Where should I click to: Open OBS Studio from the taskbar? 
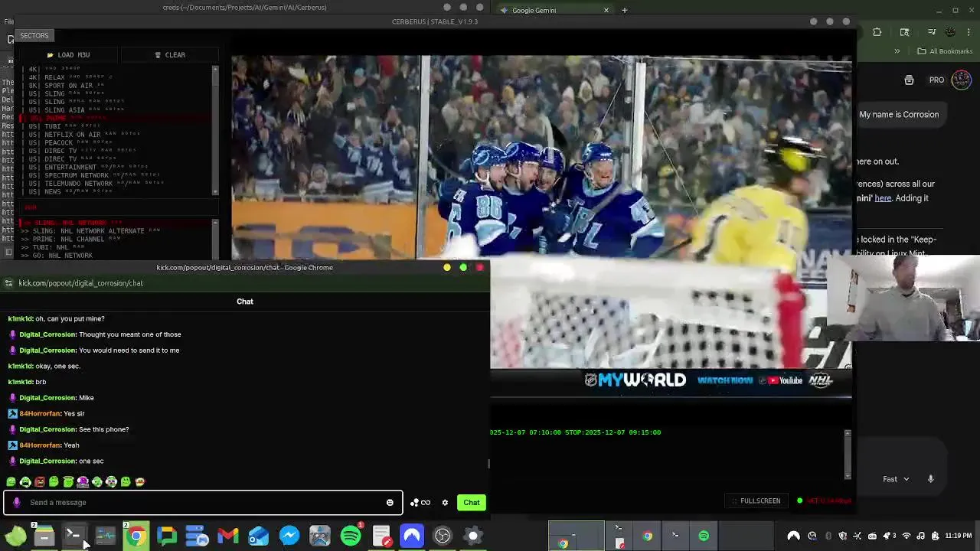click(443, 536)
